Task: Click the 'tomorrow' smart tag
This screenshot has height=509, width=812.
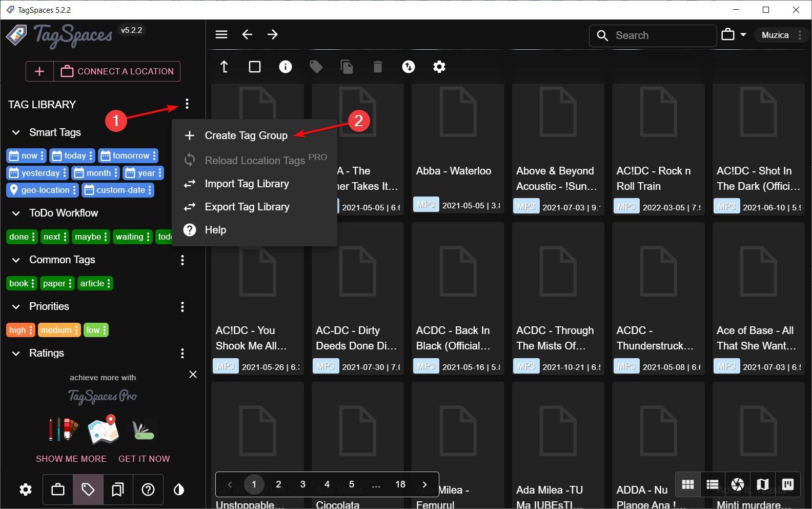Action: (128, 155)
